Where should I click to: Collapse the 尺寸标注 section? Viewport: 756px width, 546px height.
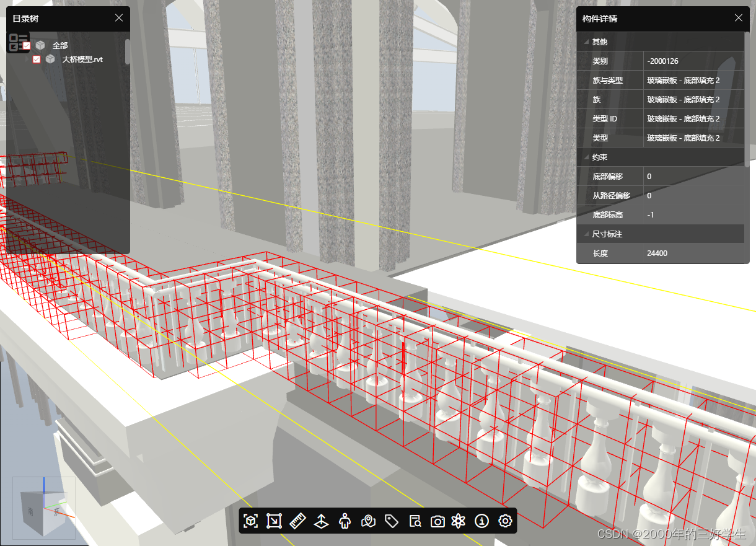[586, 234]
